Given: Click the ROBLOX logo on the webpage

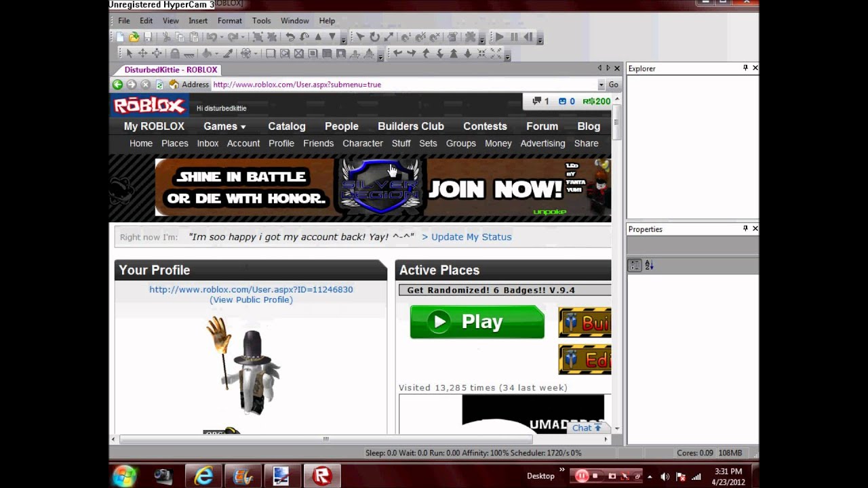Looking at the screenshot, I should tap(149, 106).
